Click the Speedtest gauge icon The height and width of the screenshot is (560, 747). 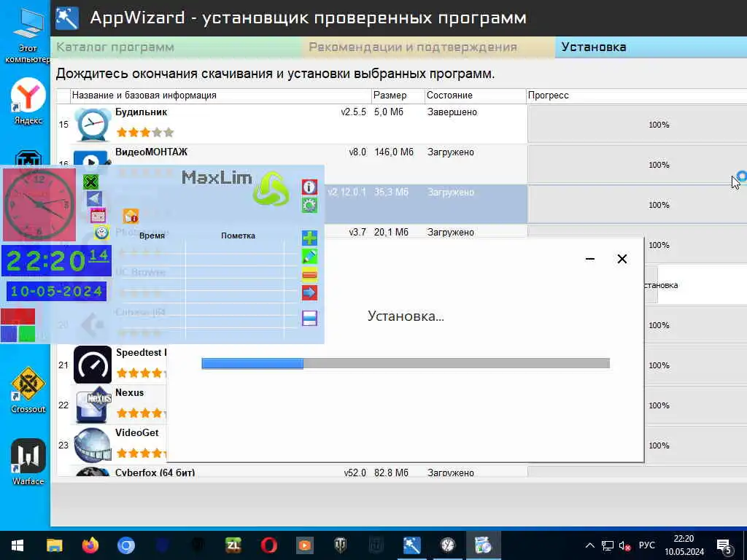(93, 365)
